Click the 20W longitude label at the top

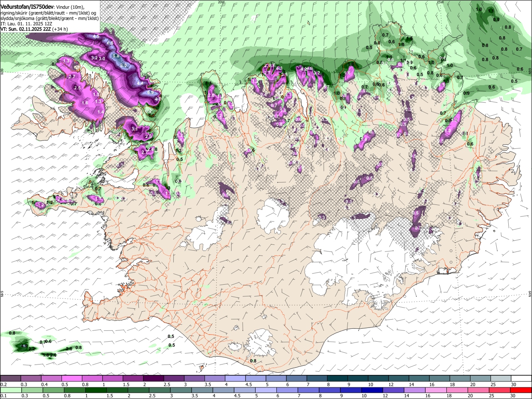click(x=221, y=2)
